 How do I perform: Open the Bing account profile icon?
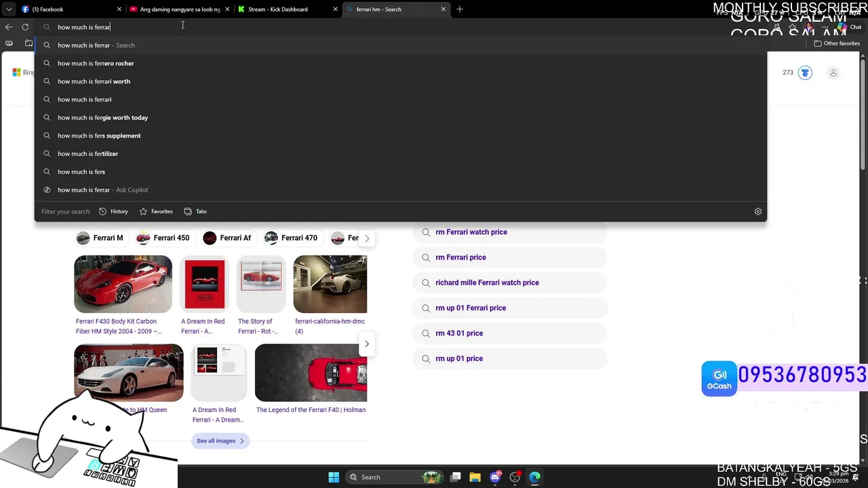[833, 73]
